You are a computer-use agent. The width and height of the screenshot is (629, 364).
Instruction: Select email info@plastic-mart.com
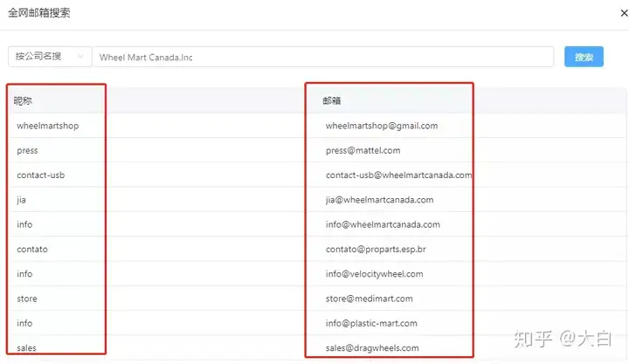point(371,324)
